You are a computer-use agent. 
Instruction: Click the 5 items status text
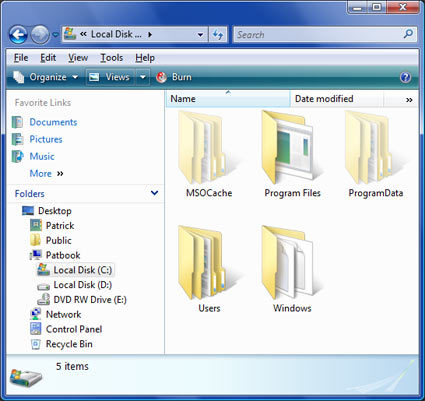point(72,366)
